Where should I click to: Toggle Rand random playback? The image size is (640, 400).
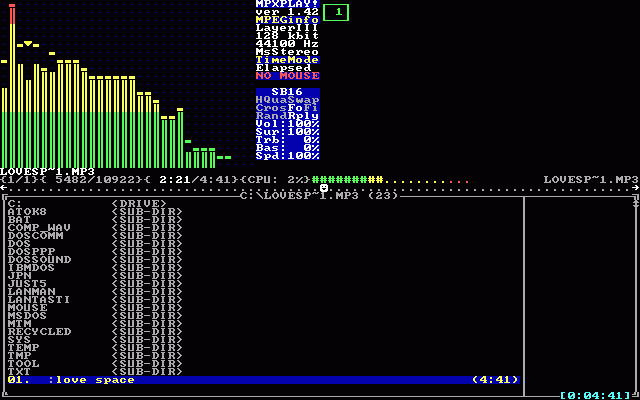tap(271, 116)
